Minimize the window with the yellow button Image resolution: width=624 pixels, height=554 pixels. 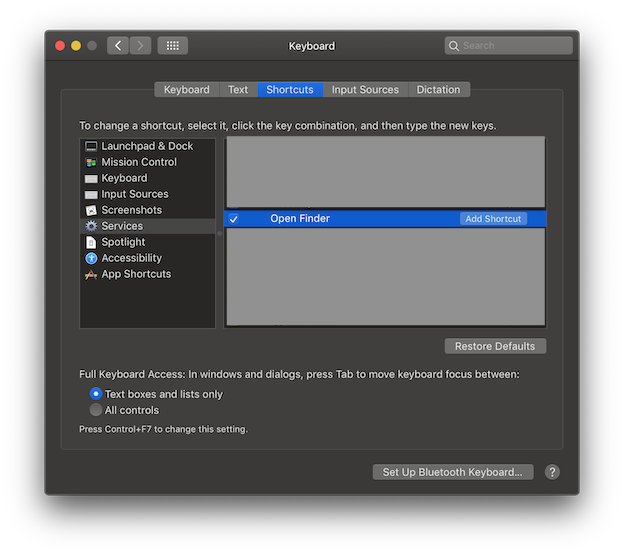tap(76, 46)
